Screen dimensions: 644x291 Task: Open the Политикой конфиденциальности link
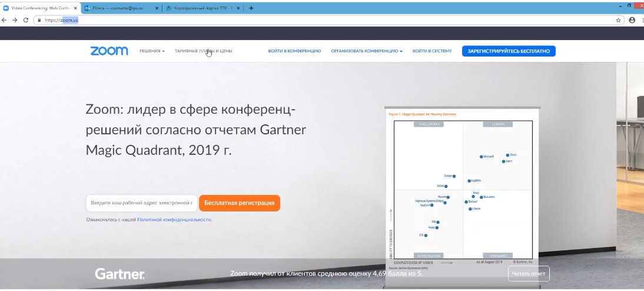point(174,220)
